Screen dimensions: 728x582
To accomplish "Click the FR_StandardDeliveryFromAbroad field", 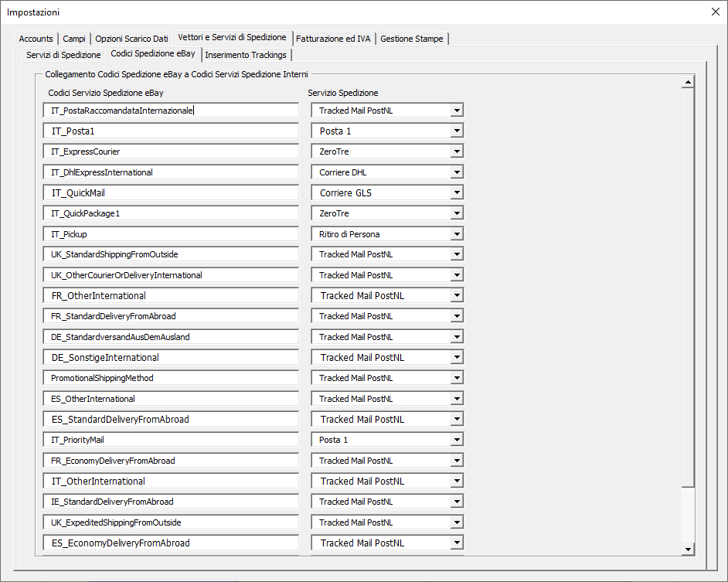I will pyautogui.click(x=171, y=316).
